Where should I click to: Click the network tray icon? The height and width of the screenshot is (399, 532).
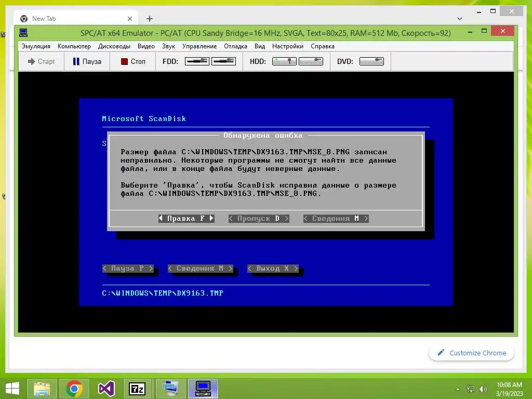tap(471, 389)
